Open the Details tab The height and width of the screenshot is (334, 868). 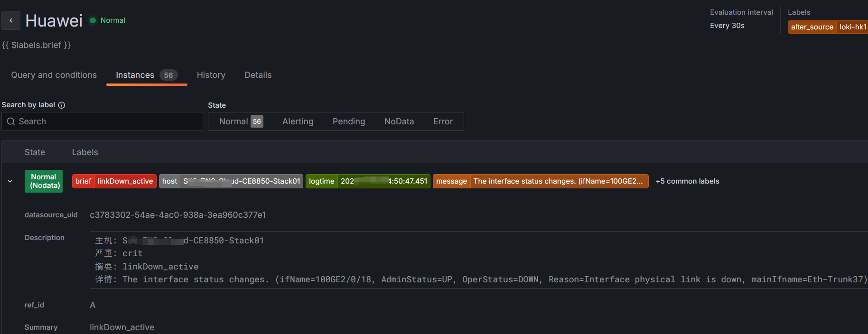[258, 75]
